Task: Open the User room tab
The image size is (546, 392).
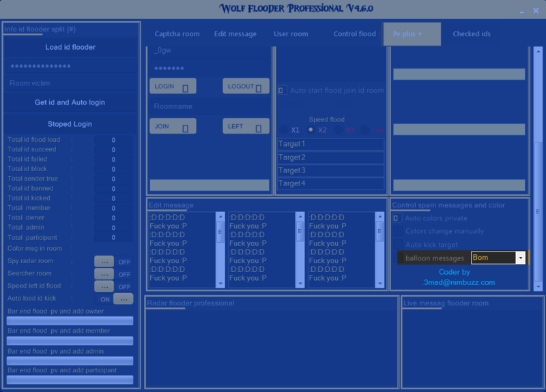Action: tap(291, 34)
